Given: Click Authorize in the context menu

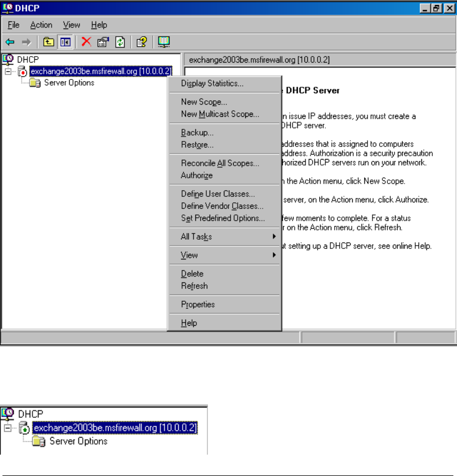Looking at the screenshot, I should (x=224, y=175).
